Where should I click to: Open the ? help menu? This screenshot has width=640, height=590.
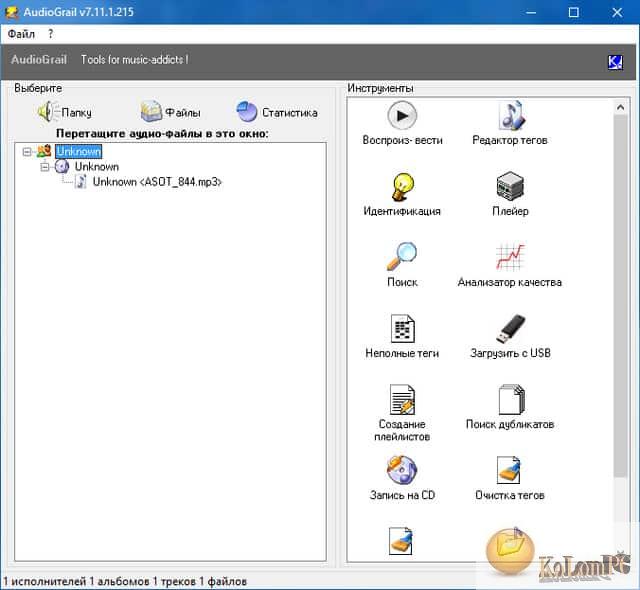click(50, 34)
